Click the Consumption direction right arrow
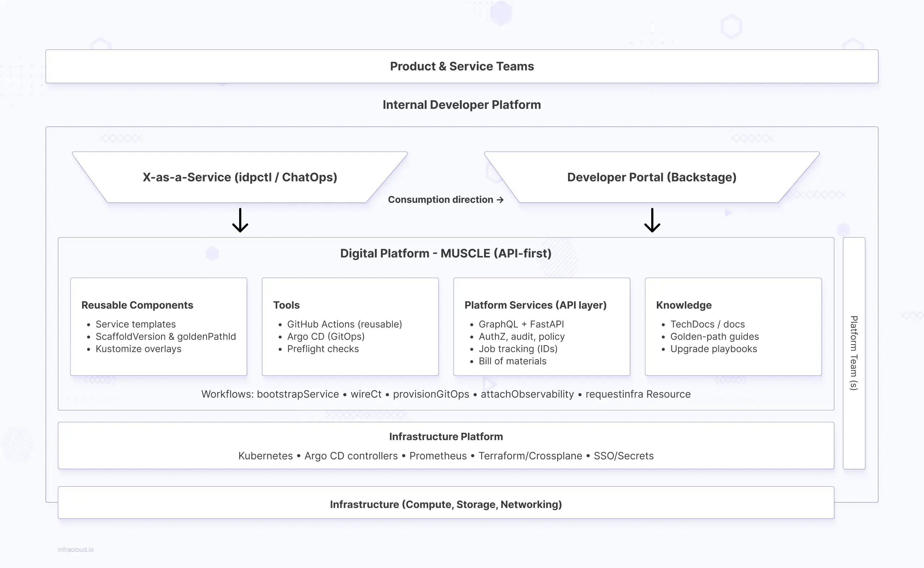The image size is (924, 568). click(500, 200)
